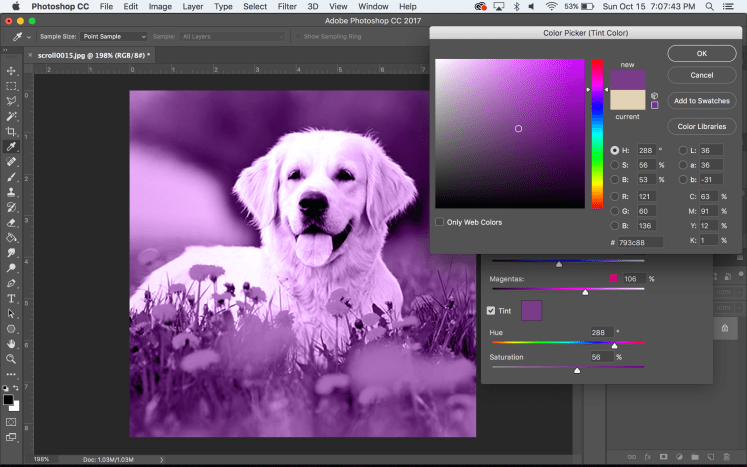The image size is (747, 467).
Task: Click the Add to Swatches button
Action: point(701,101)
